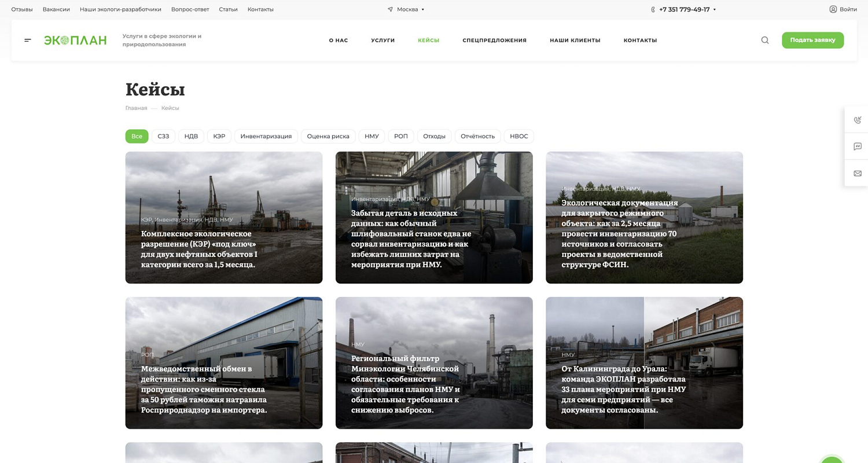Open the Комплексное экологическое разрешение case card
This screenshot has height=463, width=868.
pos(224,218)
